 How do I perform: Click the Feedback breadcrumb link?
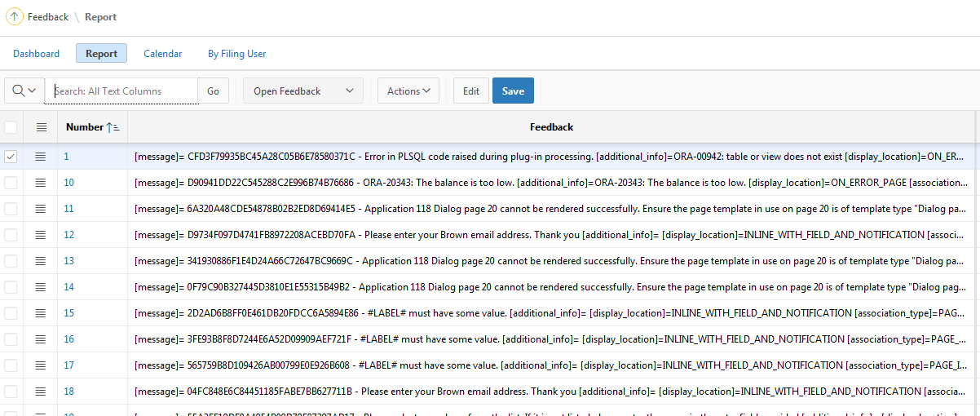pyautogui.click(x=48, y=17)
